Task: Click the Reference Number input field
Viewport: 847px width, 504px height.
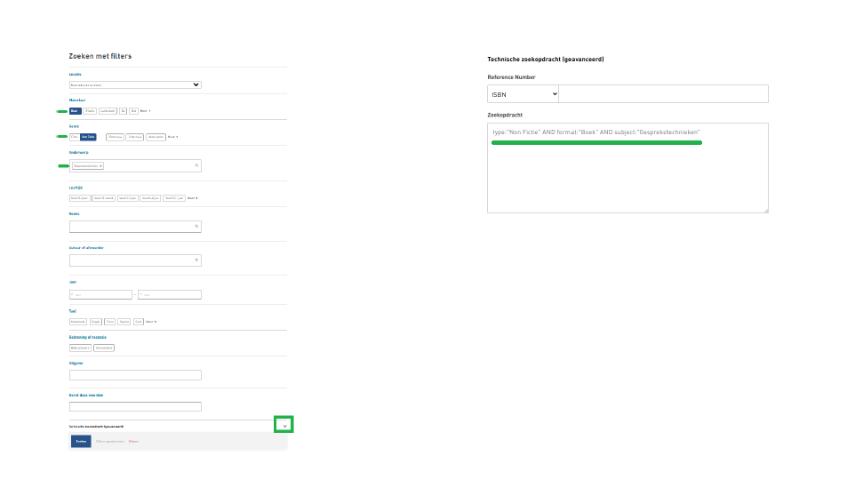Action: tap(662, 94)
